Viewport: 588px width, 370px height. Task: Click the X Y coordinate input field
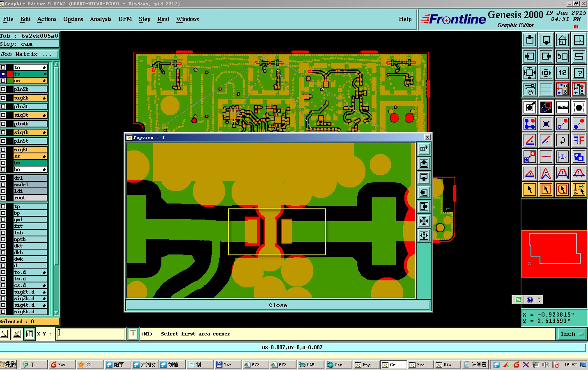click(91, 334)
